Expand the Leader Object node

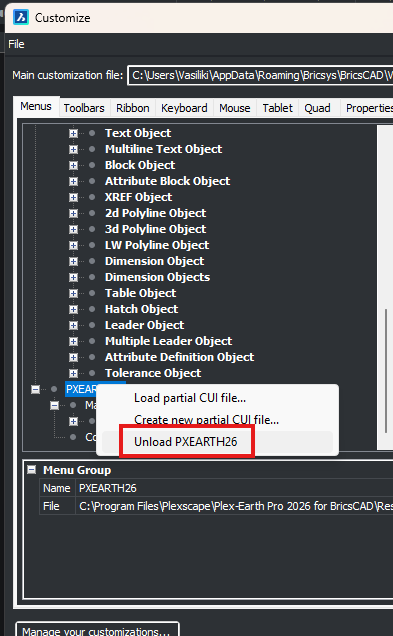tap(73, 325)
